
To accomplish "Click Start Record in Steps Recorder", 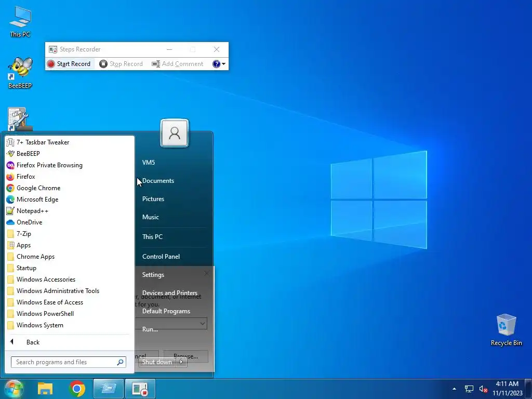I will pos(69,64).
